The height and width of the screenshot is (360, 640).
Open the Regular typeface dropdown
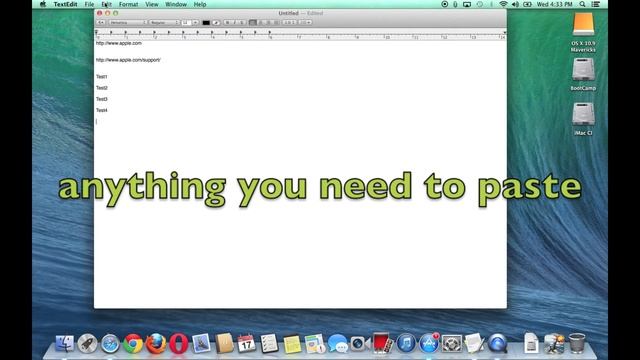coord(164,22)
